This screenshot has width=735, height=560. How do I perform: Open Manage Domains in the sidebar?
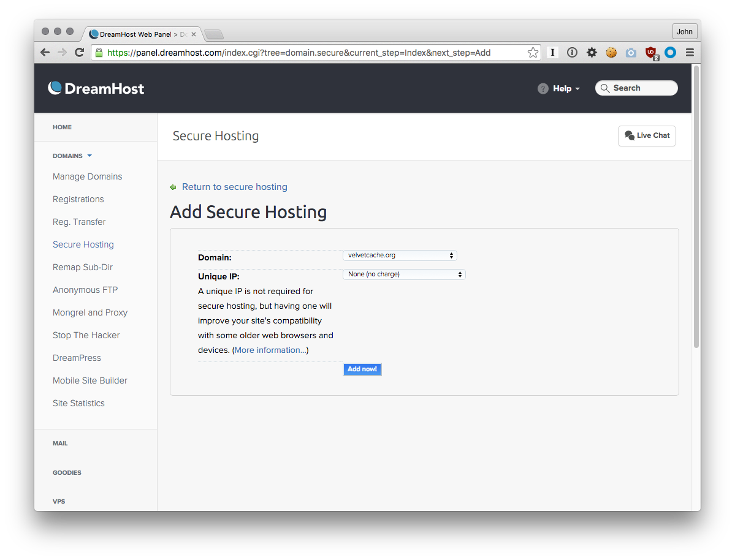pos(87,176)
